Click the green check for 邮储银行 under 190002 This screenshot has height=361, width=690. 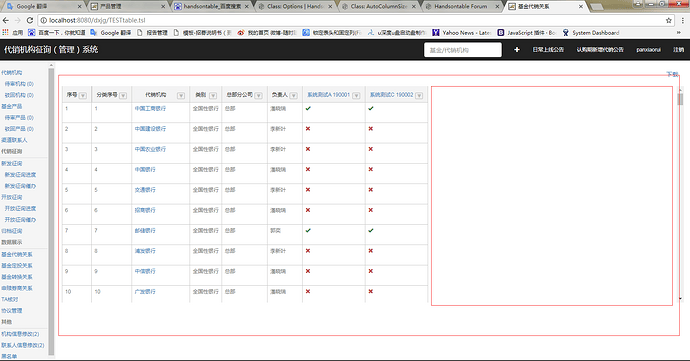point(371,230)
